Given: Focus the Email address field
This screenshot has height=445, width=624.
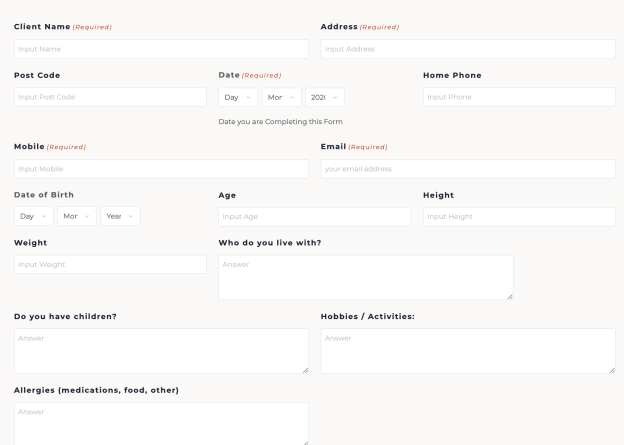Looking at the screenshot, I should (x=467, y=169).
